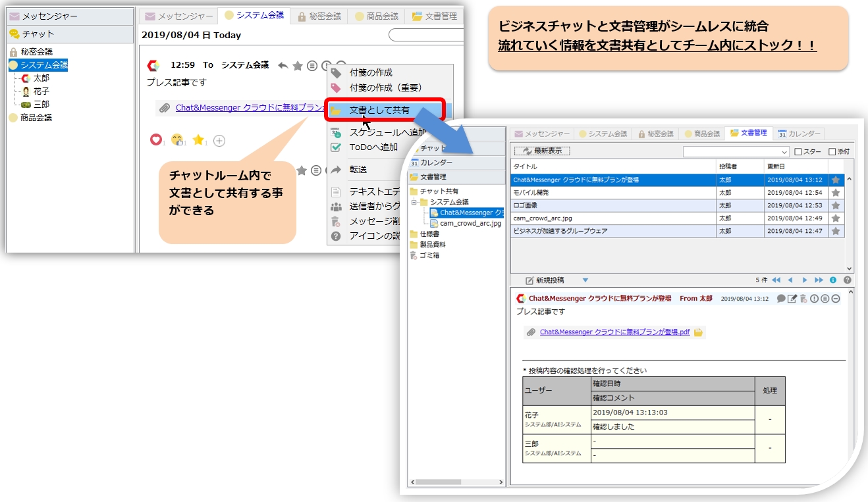This screenshot has height=502, width=868.
Task: Open the 文書管理 tab in chat window
Action: [435, 16]
